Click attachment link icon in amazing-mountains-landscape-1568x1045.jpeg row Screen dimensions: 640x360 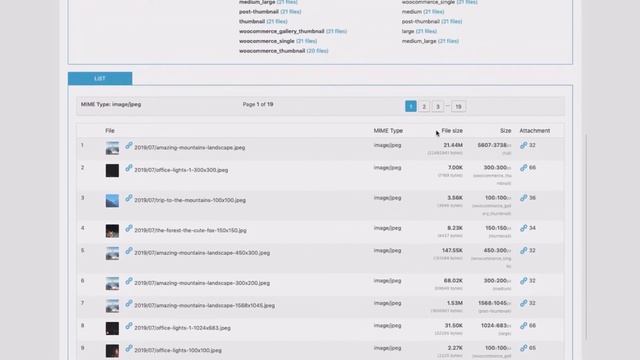524,303
